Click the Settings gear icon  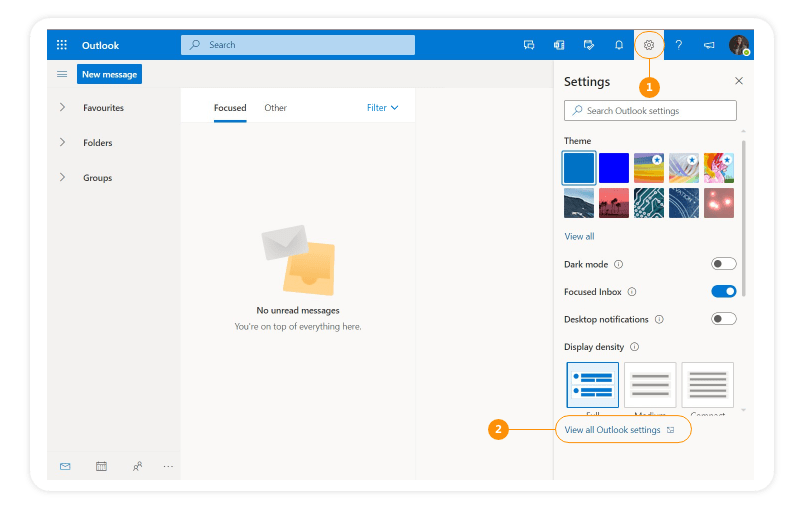tap(649, 45)
